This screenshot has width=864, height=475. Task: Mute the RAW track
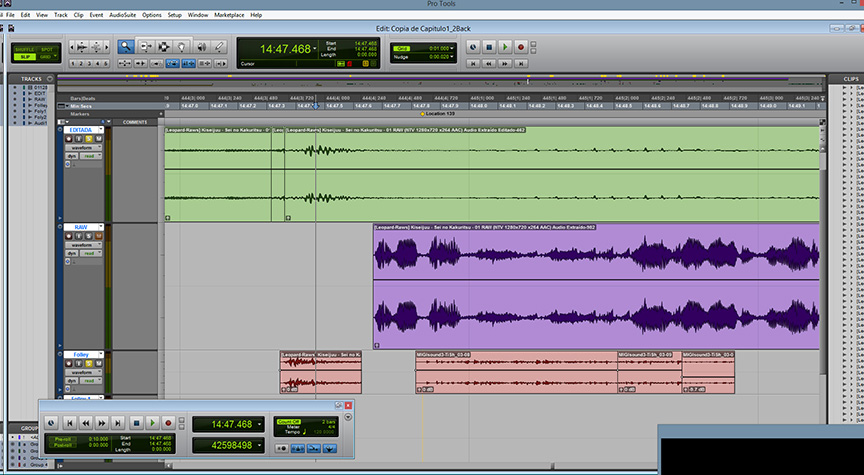point(99,236)
